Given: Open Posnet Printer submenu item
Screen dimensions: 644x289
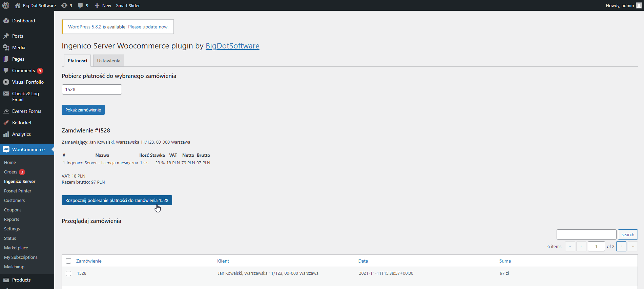Looking at the screenshot, I should 18,191.
